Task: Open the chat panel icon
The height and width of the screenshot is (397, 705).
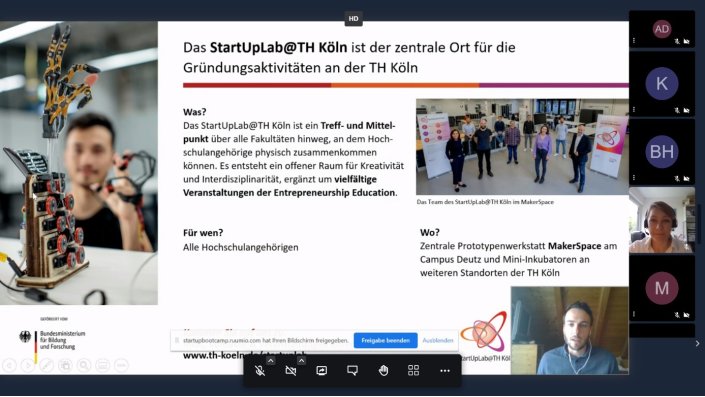Action: click(352, 370)
